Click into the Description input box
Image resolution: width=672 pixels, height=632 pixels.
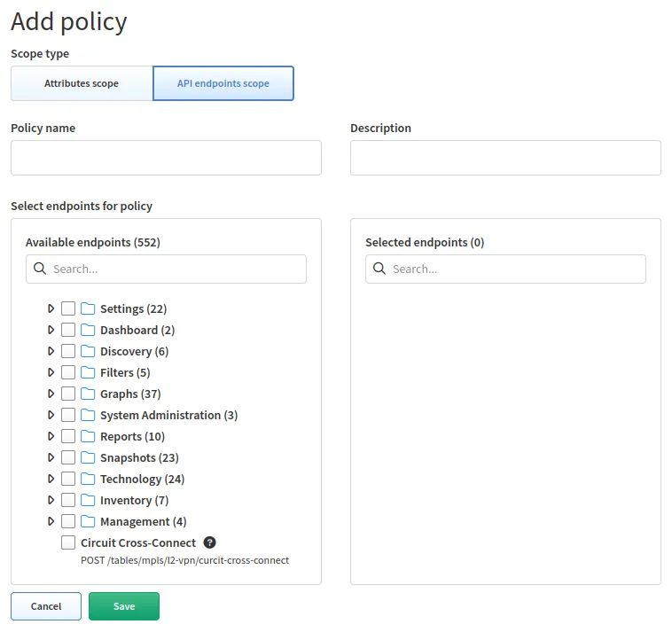click(x=505, y=158)
